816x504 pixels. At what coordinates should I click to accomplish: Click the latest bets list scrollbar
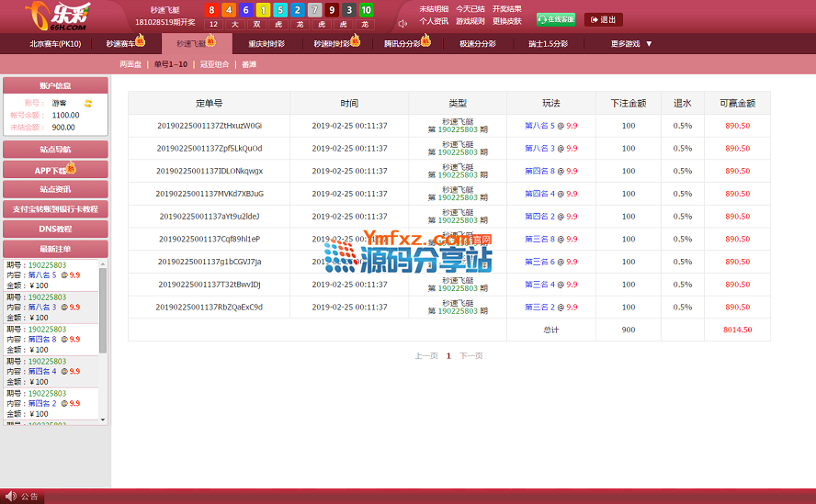click(x=103, y=312)
